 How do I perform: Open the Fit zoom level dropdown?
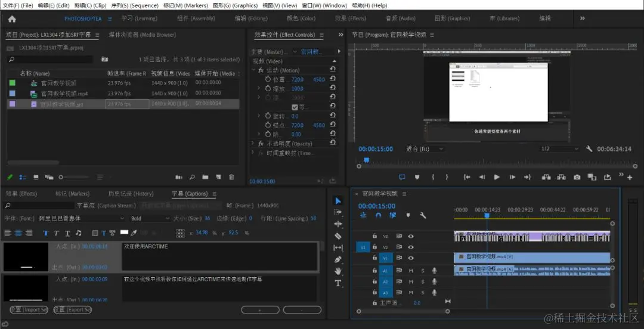[x=425, y=148]
